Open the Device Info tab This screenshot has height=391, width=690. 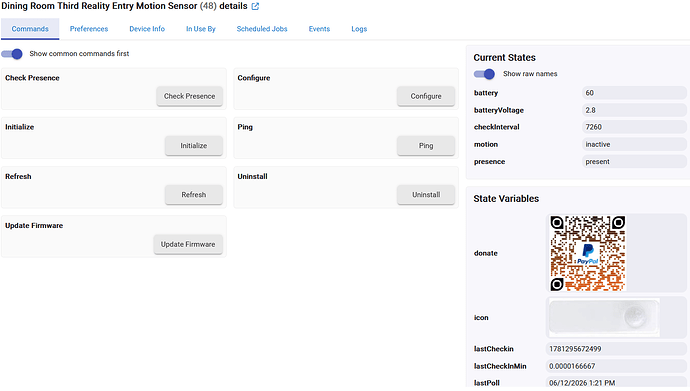pos(147,29)
